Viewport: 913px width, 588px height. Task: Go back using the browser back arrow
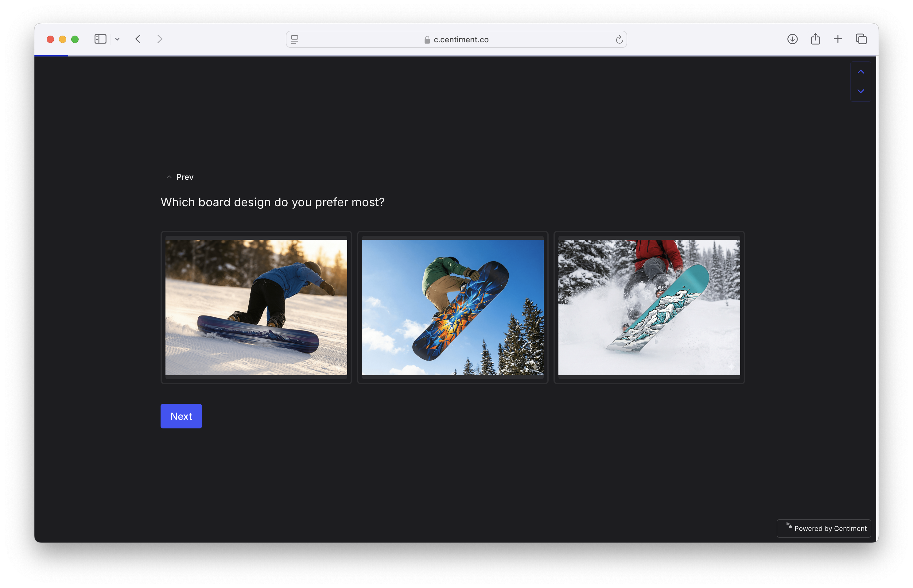click(138, 39)
